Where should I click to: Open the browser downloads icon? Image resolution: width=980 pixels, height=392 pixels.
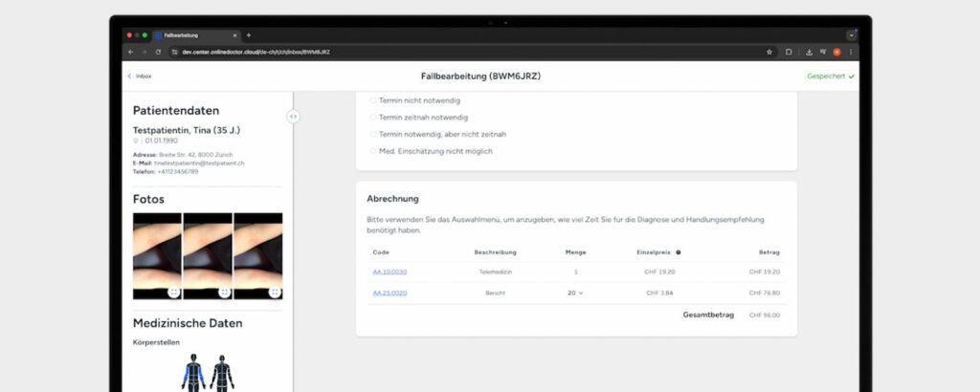click(810, 52)
